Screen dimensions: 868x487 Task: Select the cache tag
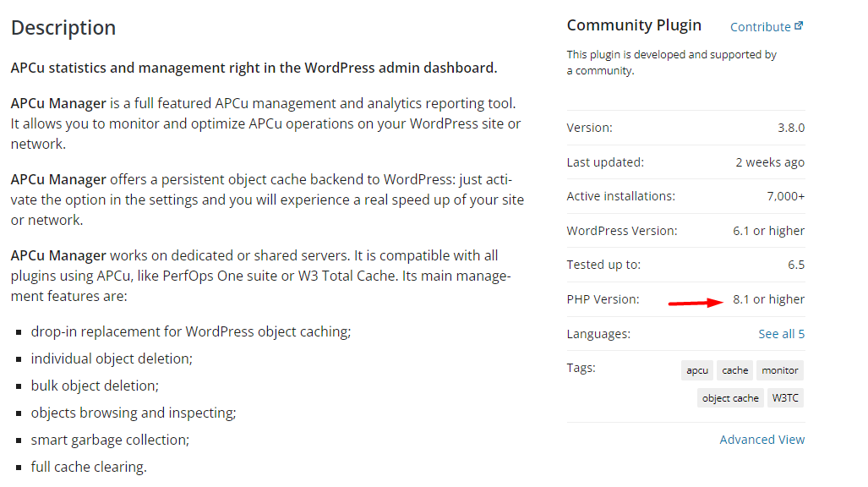coord(734,370)
